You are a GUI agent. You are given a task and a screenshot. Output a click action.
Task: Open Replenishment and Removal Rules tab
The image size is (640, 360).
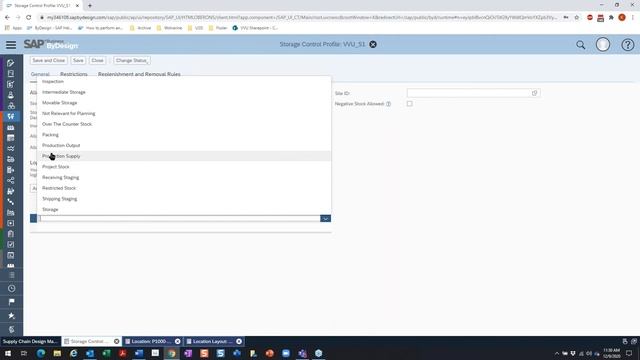tap(139, 74)
